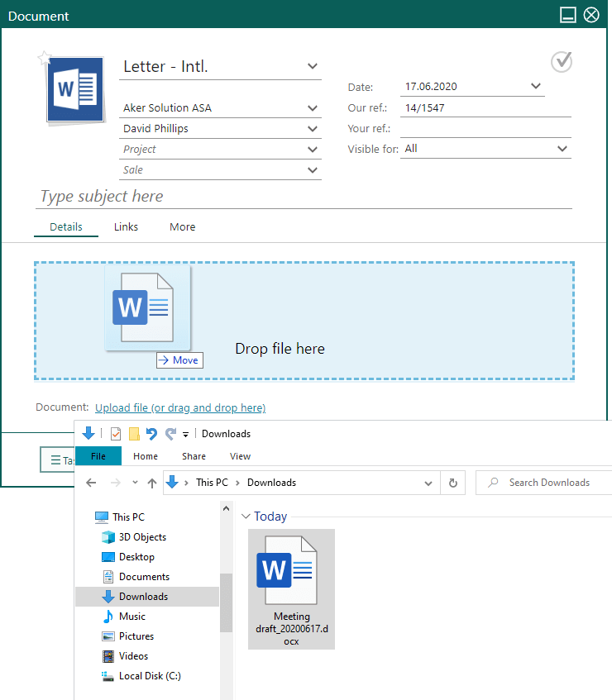
Task: Click the Back navigation arrow in Explorer
Action: coord(91,483)
